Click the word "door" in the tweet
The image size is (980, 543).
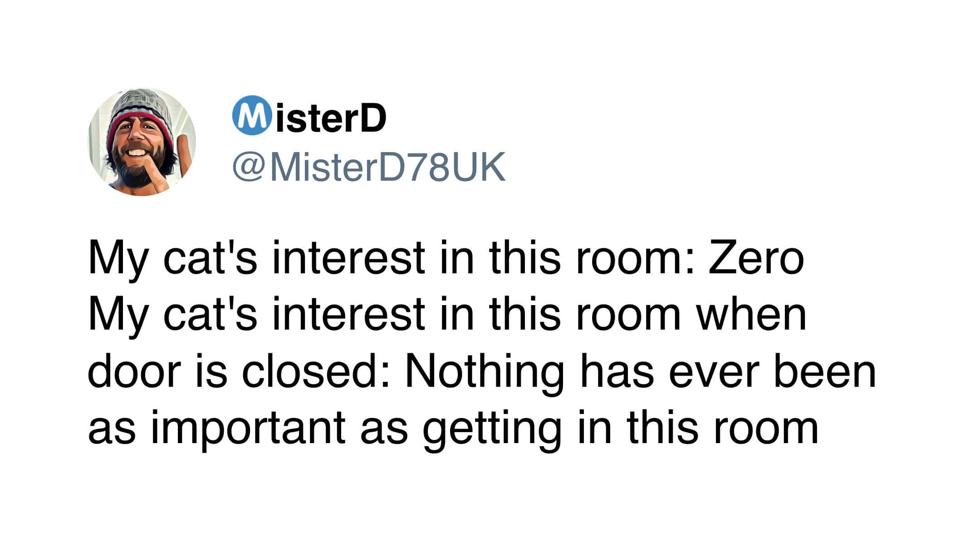click(x=134, y=372)
